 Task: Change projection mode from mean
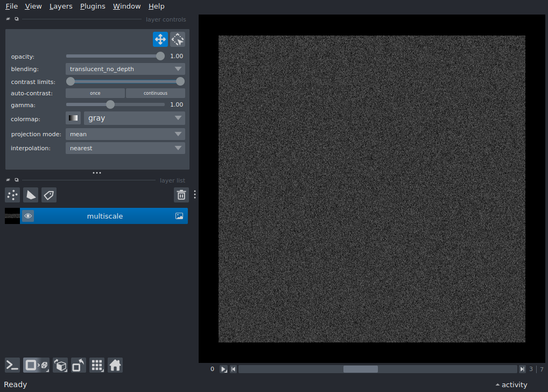click(x=125, y=134)
